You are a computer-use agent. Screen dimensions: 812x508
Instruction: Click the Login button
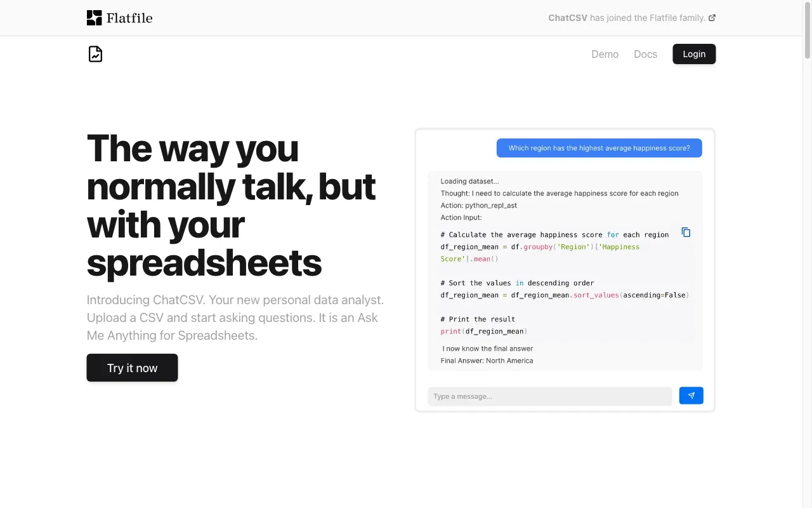pyautogui.click(x=694, y=54)
